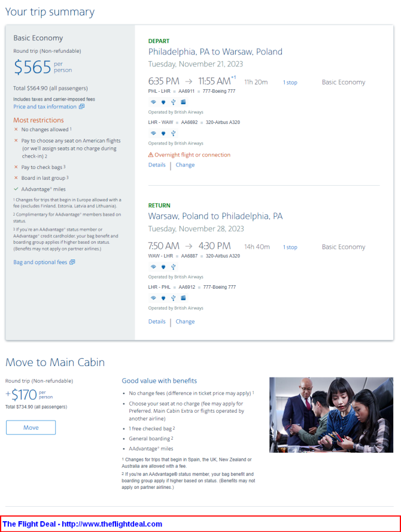This screenshot has height=532, width=401.
Task: Click entertainment icon on PHL - LHR flight
Action: (x=183, y=102)
